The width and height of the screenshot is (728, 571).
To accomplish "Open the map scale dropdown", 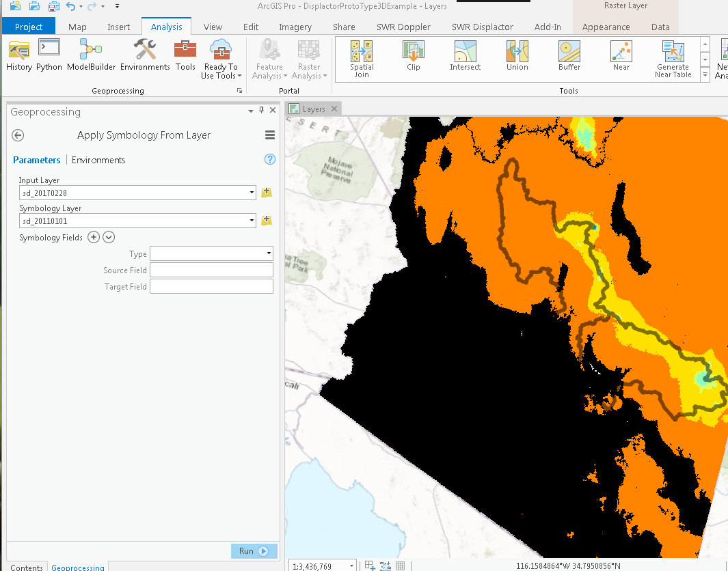I will pyautogui.click(x=351, y=566).
